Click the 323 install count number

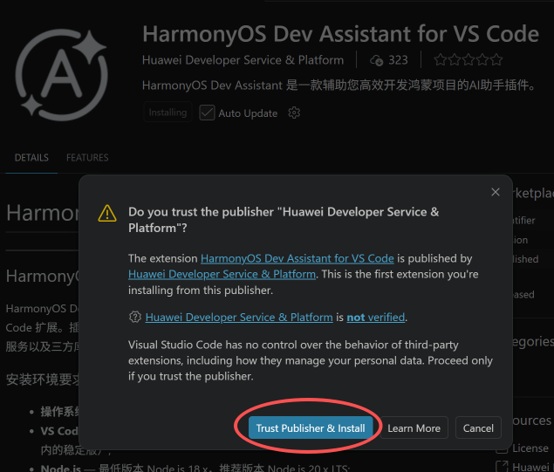click(398, 60)
